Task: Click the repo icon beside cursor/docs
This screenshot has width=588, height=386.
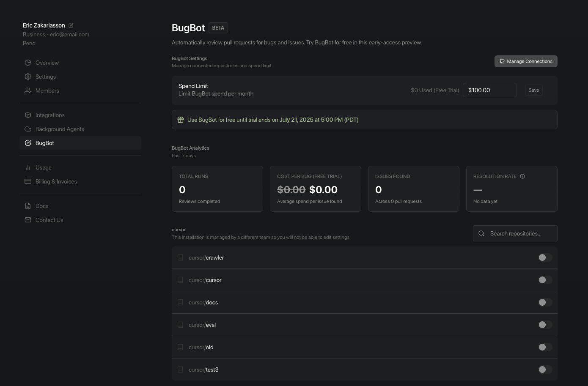Action: click(x=180, y=302)
